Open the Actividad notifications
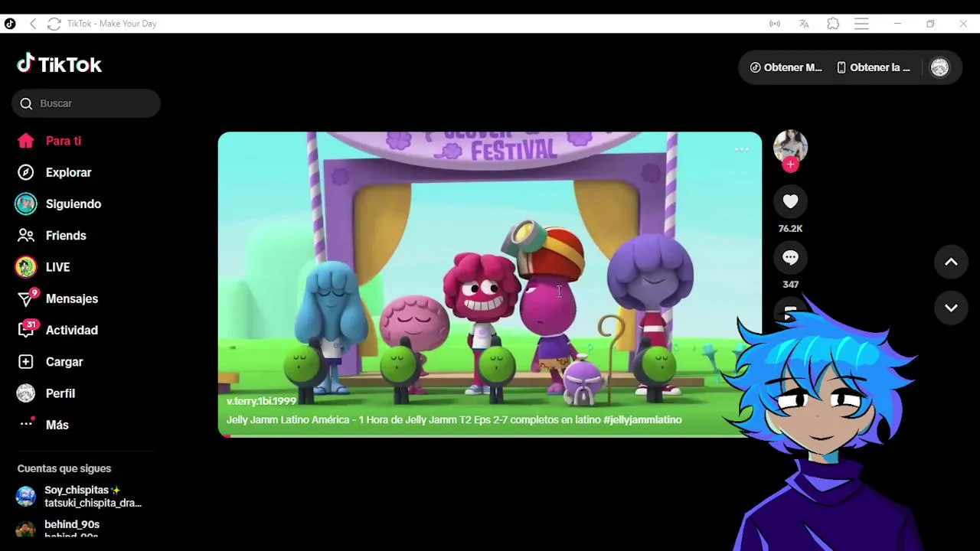Viewport: 980px width, 551px height. click(57, 330)
